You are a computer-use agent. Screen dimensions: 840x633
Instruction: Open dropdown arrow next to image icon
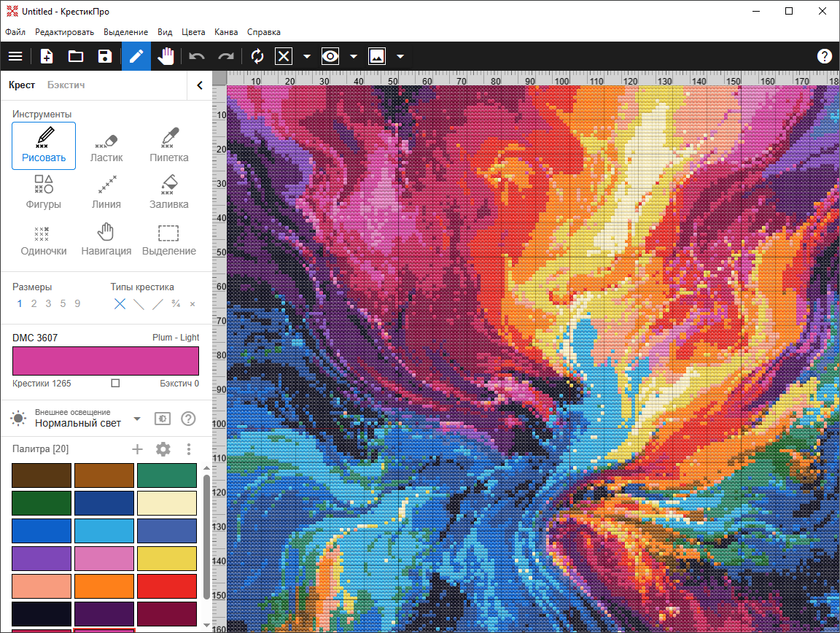tap(400, 56)
